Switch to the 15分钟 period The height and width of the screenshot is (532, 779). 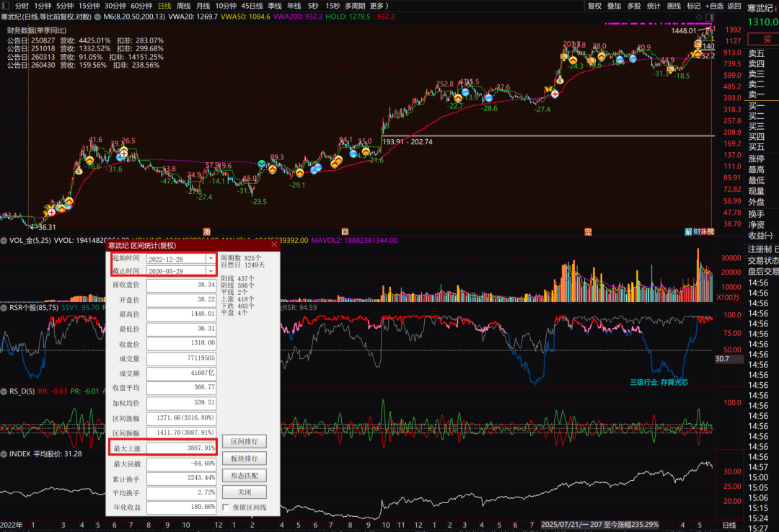click(89, 6)
